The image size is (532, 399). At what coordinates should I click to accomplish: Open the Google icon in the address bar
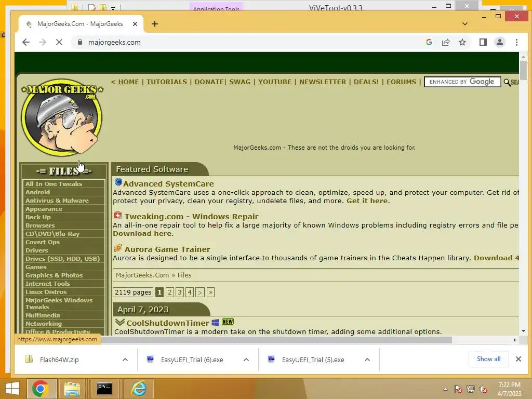point(429,42)
